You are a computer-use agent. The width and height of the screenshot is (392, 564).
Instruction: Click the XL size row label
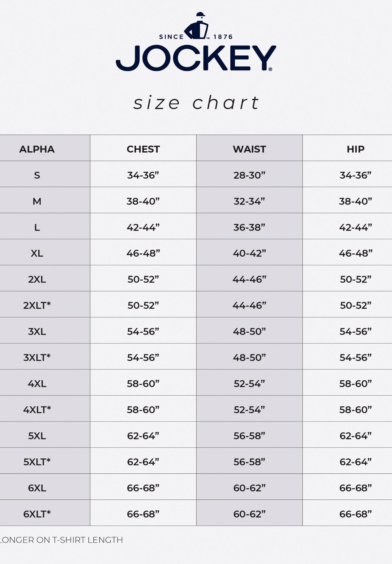37,253
